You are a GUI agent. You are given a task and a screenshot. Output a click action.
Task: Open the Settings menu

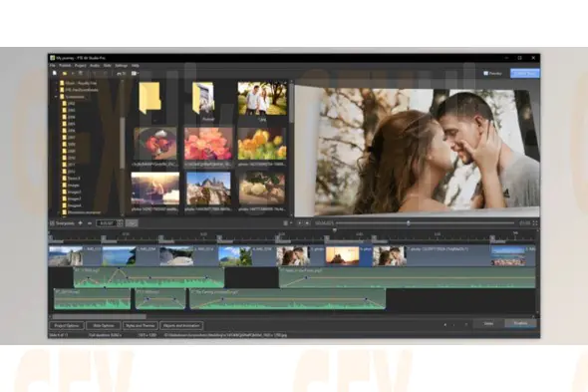pos(122,66)
